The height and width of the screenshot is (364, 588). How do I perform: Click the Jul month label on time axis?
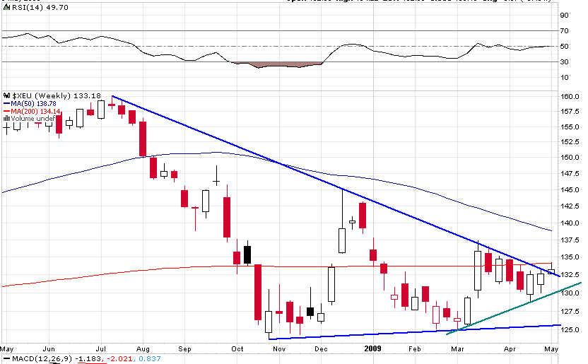[x=101, y=348]
